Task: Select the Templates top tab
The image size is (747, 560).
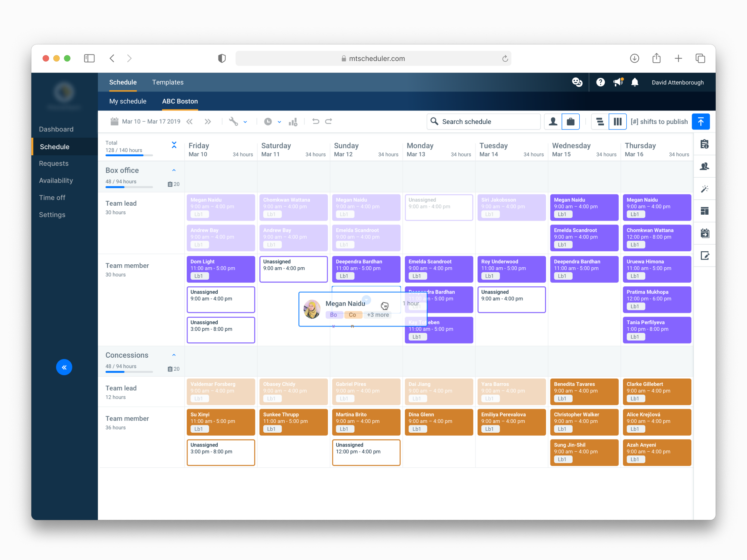Action: (168, 82)
